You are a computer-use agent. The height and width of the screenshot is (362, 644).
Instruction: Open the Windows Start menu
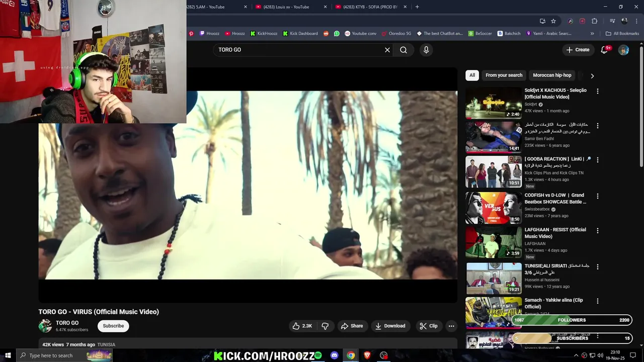click(8, 355)
